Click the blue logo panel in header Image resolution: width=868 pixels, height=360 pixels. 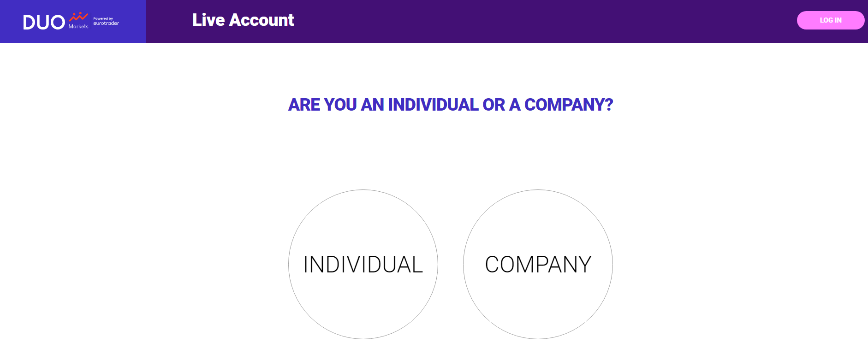click(x=73, y=21)
